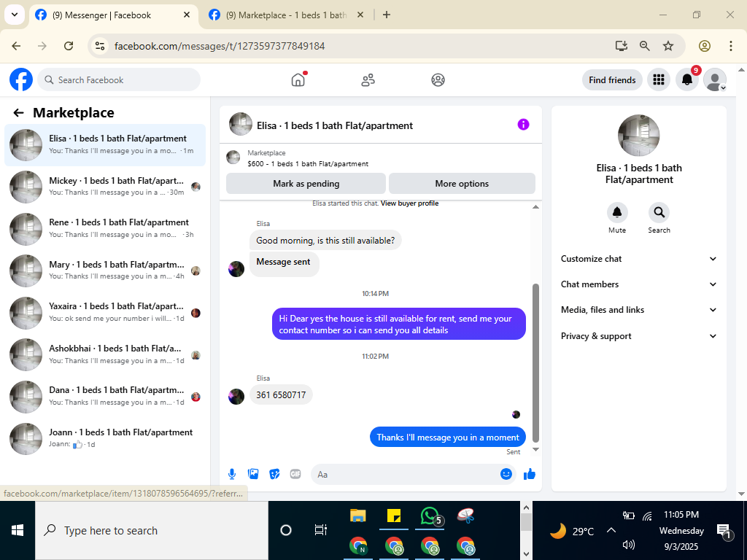Reload the page with refresh icon

69,46
